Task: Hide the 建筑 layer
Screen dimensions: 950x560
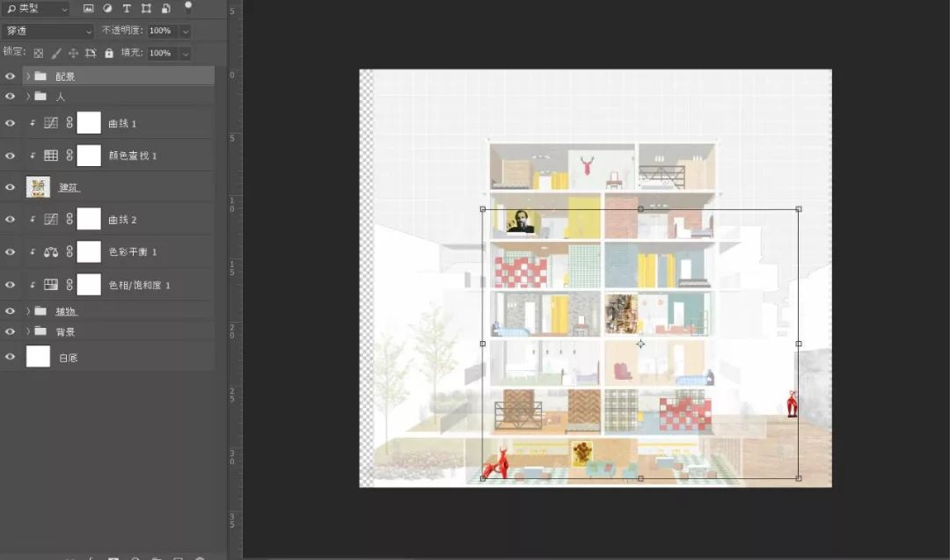Action: (10, 187)
